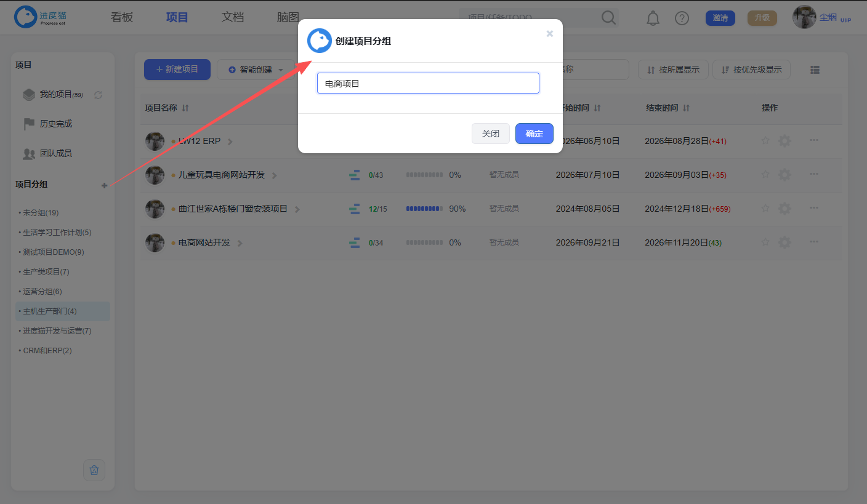This screenshot has height=504, width=867.
Task: Expand the LW12 ERP project chevron
Action: (x=230, y=142)
